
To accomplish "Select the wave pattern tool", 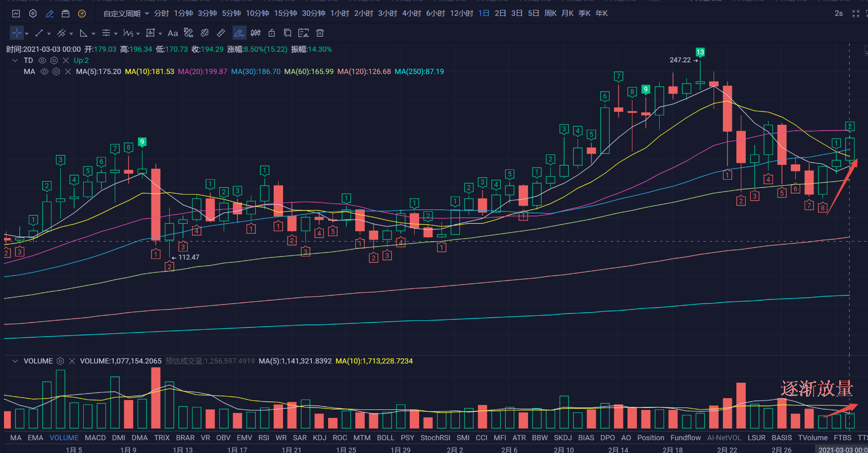I will point(128,33).
